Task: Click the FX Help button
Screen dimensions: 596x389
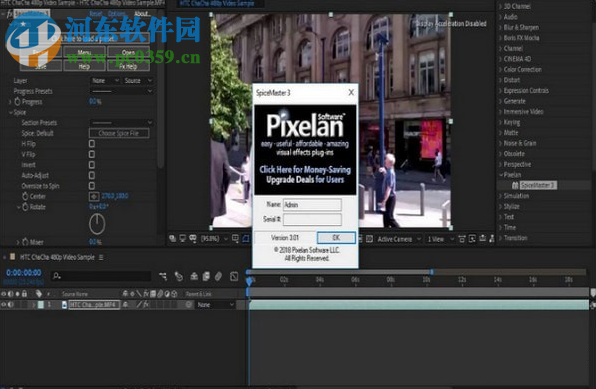Action: pyautogui.click(x=128, y=66)
